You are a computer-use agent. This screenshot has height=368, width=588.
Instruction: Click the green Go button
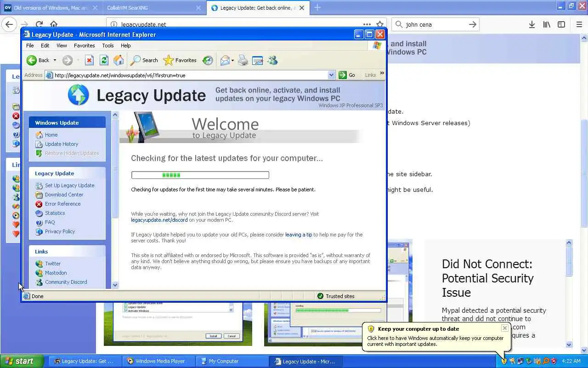click(x=347, y=75)
